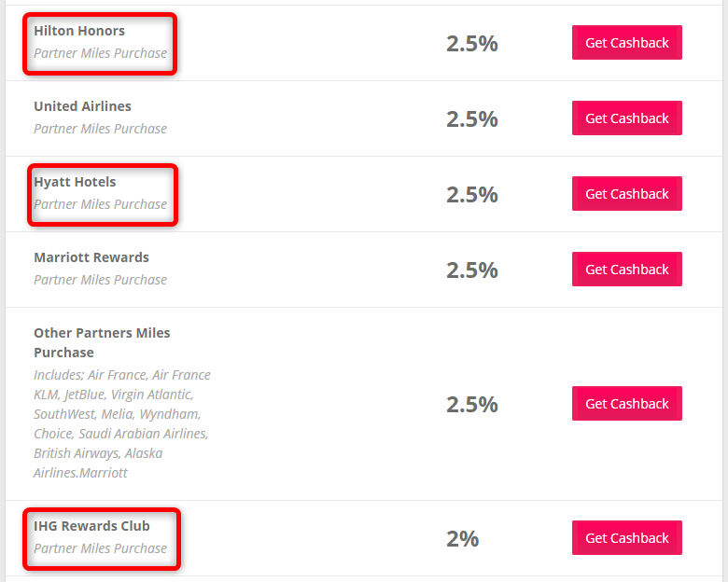
Task: Select the 2.5% rate for Marriott Rewards
Action: click(472, 270)
